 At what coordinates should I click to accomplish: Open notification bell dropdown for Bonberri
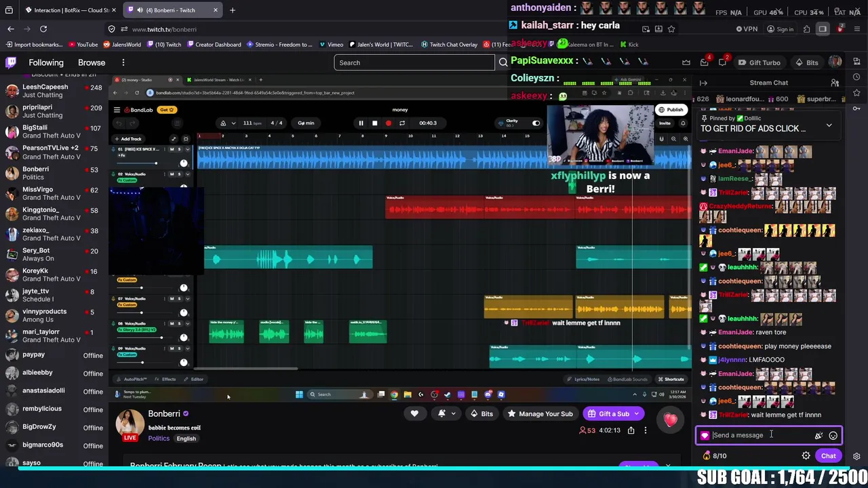pos(446,413)
